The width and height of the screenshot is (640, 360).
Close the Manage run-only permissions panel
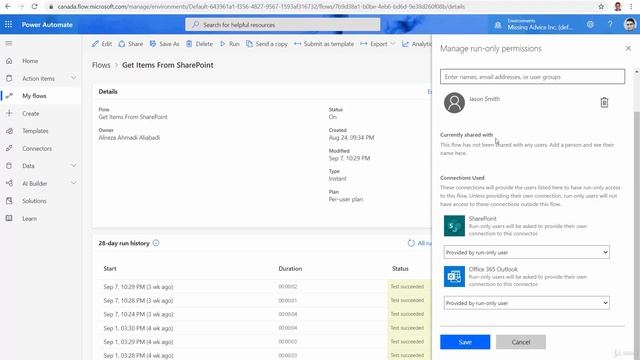(628, 48)
